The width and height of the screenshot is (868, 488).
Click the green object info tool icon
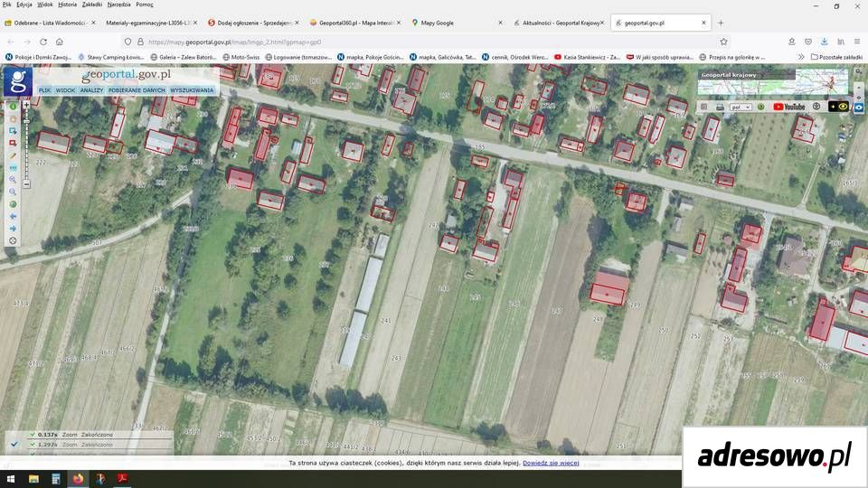pos(13,107)
